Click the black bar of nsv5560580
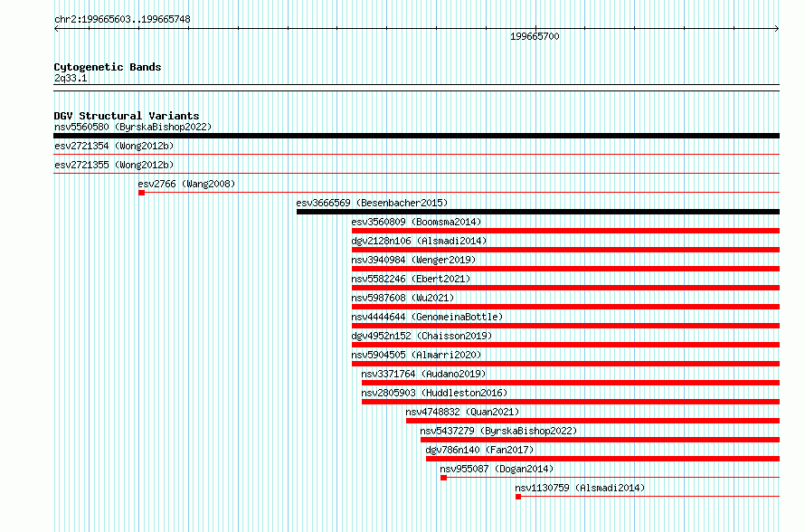 point(416,136)
